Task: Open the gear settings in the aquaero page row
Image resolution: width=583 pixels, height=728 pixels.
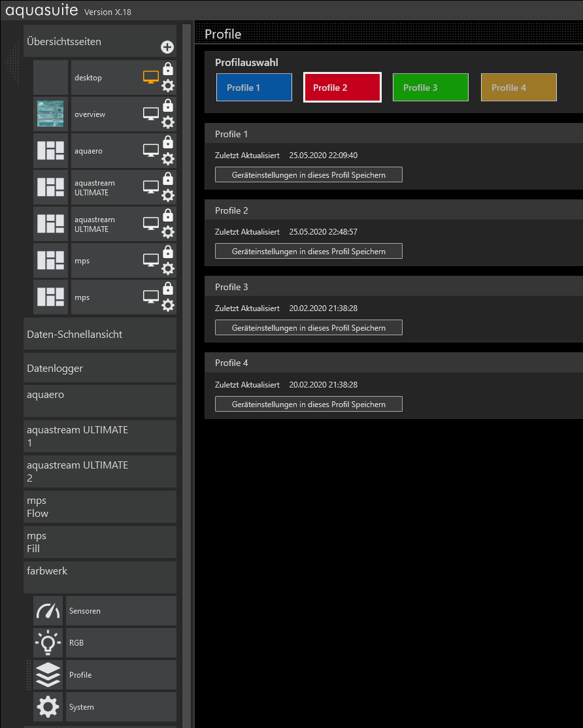Action: point(168,159)
